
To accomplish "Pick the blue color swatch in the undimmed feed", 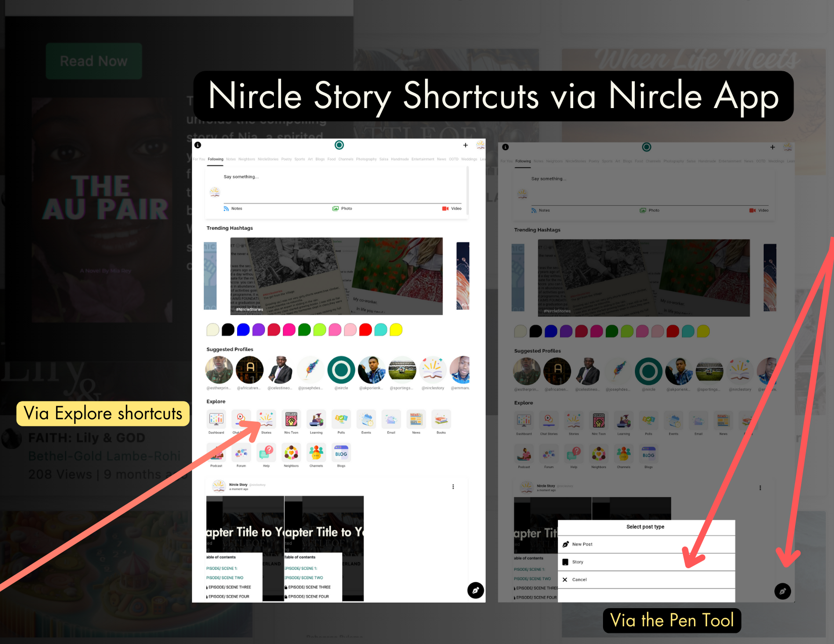I will coord(243,330).
